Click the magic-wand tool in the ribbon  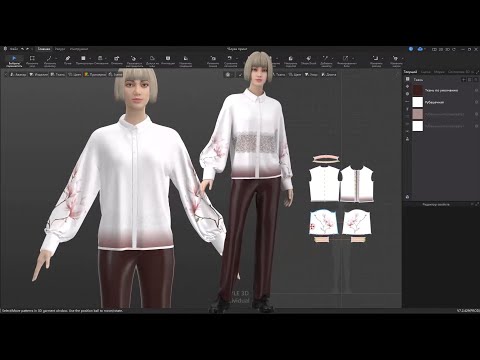tap(325, 61)
